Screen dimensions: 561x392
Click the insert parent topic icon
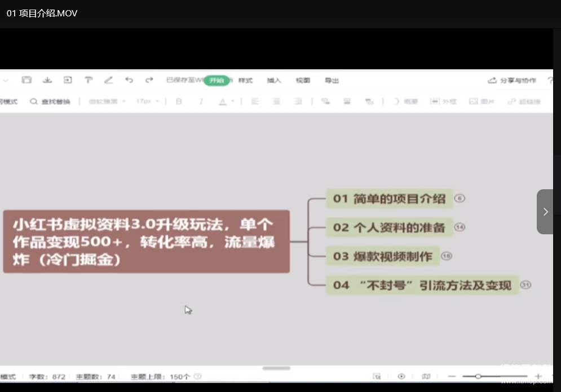tap(369, 101)
